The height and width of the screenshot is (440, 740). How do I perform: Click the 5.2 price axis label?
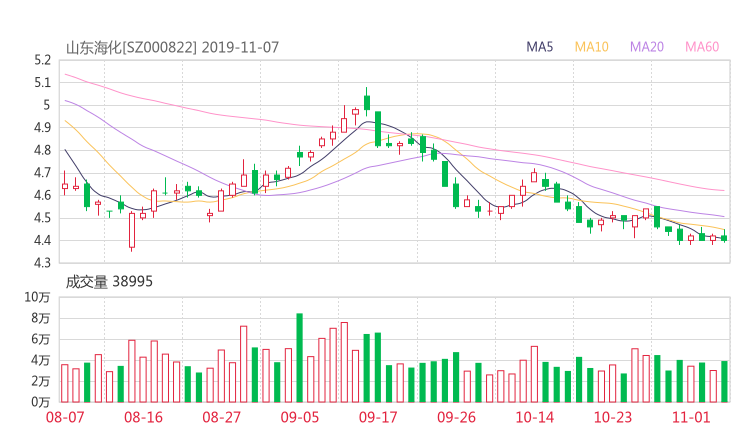click(x=42, y=60)
